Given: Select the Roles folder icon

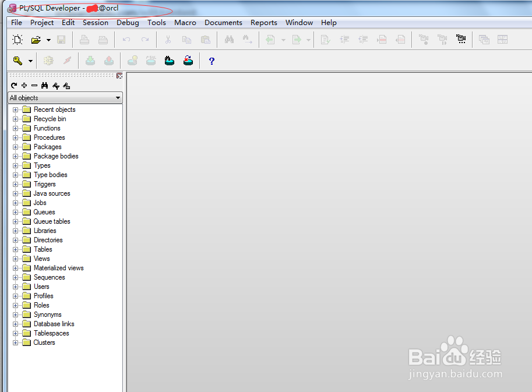Looking at the screenshot, I should [26, 305].
